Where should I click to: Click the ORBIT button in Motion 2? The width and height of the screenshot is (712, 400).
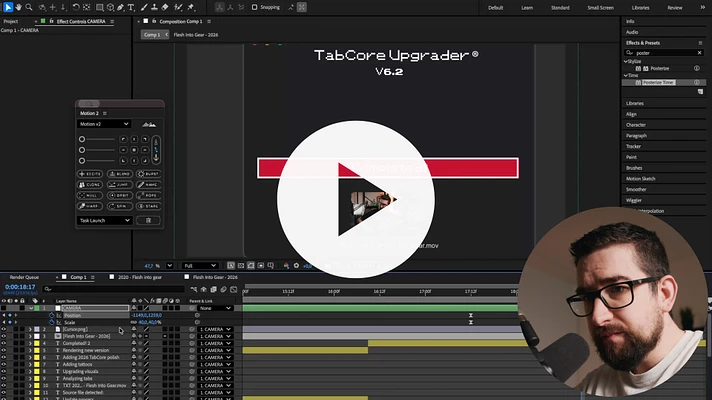(x=119, y=195)
